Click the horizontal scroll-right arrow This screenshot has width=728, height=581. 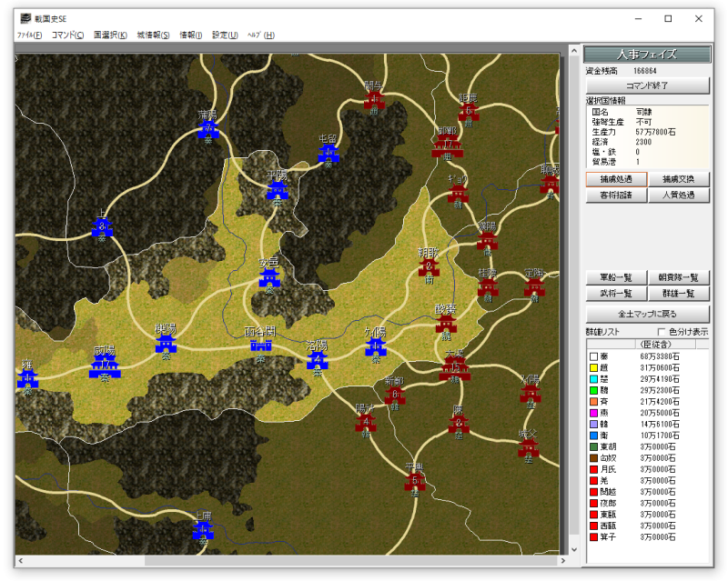click(x=562, y=561)
